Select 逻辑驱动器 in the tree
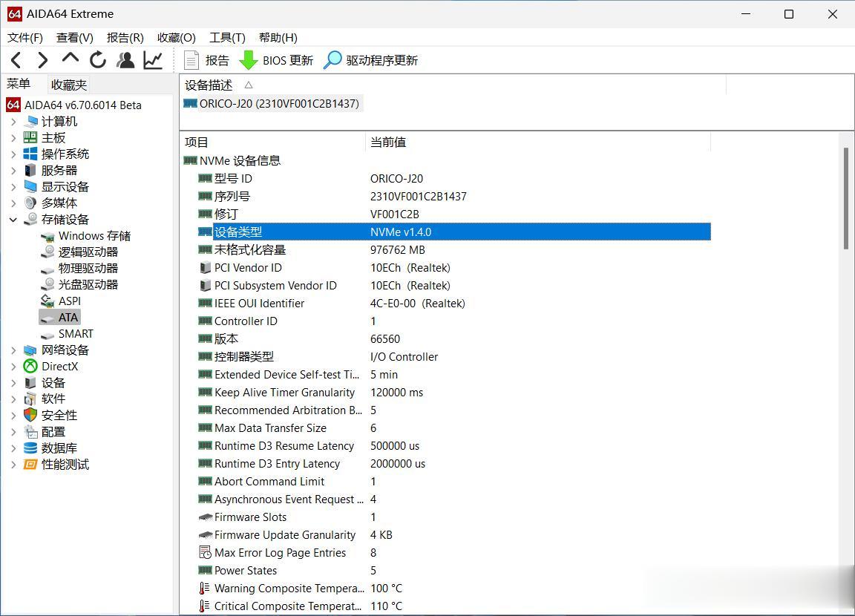 point(88,252)
